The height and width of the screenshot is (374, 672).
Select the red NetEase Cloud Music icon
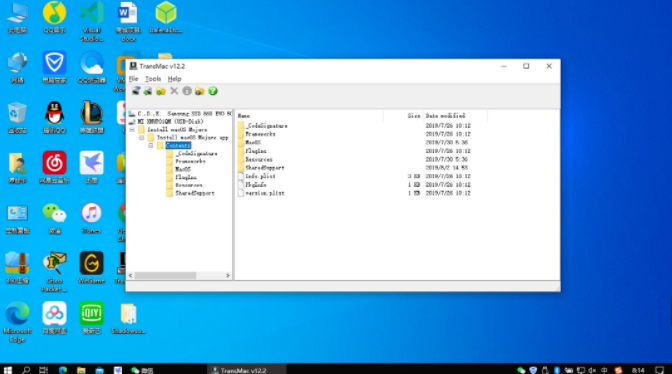pyautogui.click(x=54, y=168)
